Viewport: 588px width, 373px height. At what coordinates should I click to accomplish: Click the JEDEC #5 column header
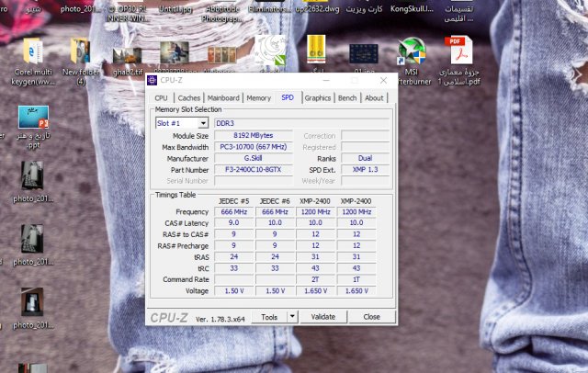233,201
